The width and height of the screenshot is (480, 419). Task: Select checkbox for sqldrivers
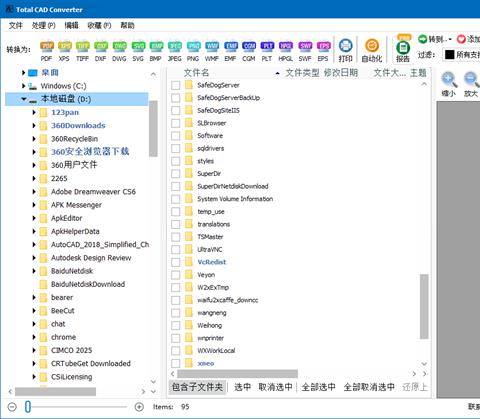click(x=176, y=148)
